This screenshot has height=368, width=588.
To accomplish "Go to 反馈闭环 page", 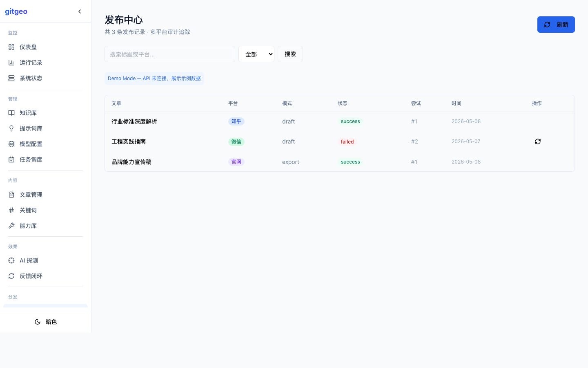I will 45,276.
